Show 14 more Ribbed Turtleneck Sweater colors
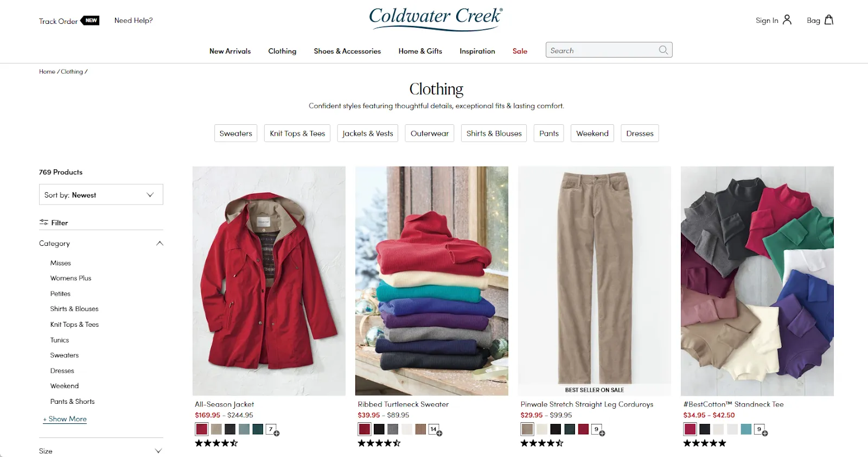The height and width of the screenshot is (457, 868). pos(435,430)
